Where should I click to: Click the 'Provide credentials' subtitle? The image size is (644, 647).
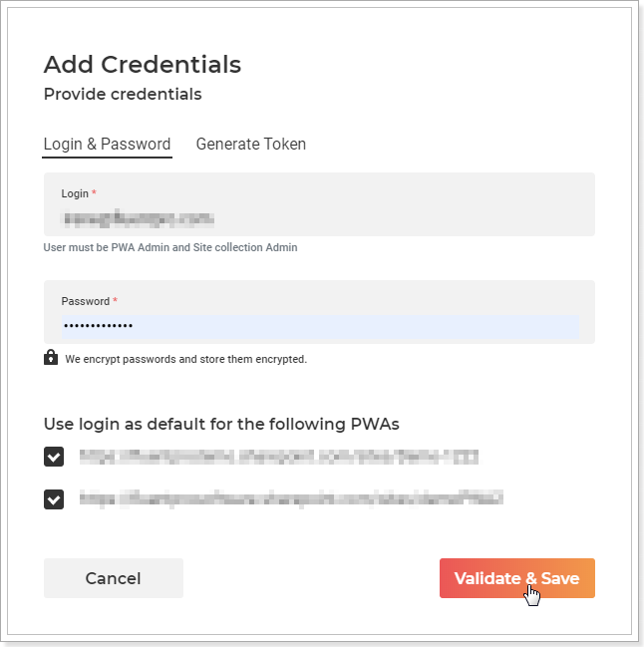click(123, 94)
